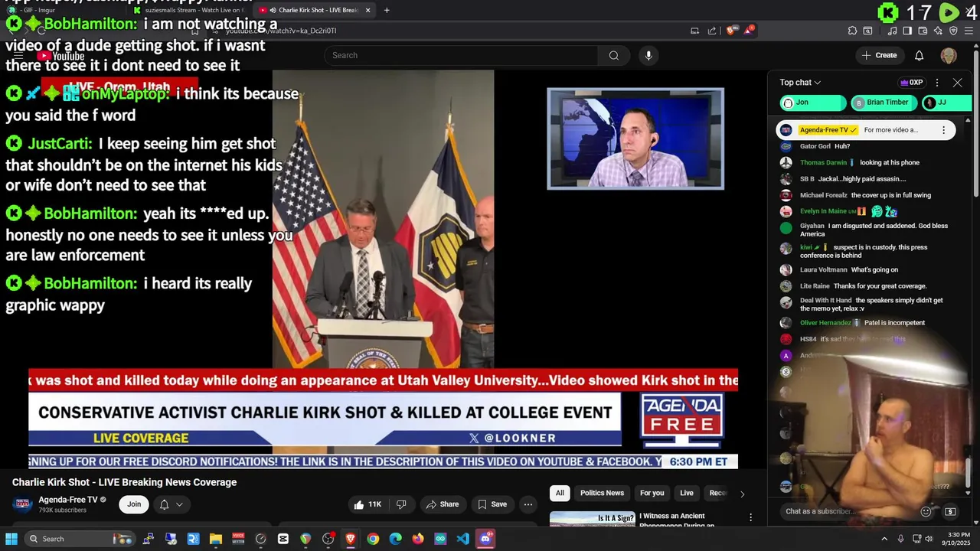
Task: Click the Join channel button
Action: click(x=134, y=504)
